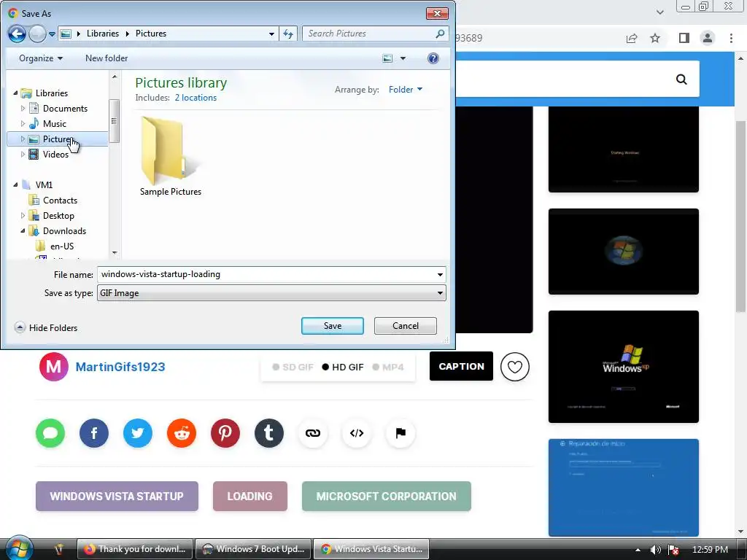Select the HD GIF option
Screen dimensions: 747x560
click(x=343, y=367)
